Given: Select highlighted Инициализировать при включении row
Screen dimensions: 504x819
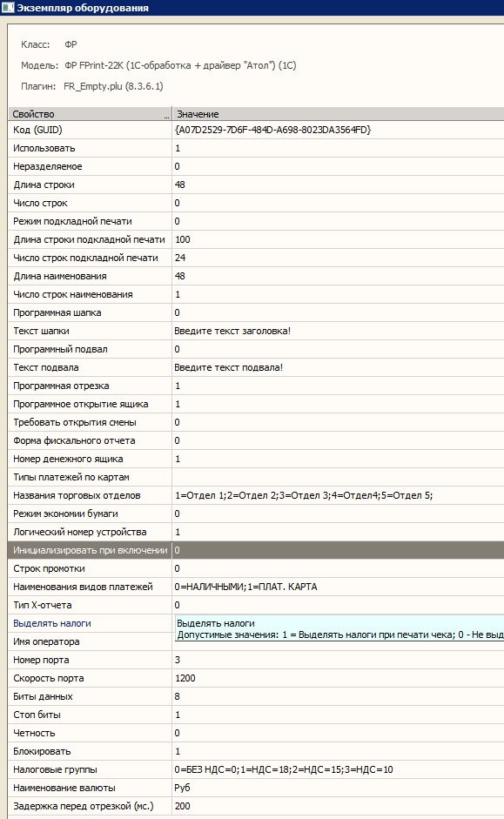Looking at the screenshot, I should point(256,551).
